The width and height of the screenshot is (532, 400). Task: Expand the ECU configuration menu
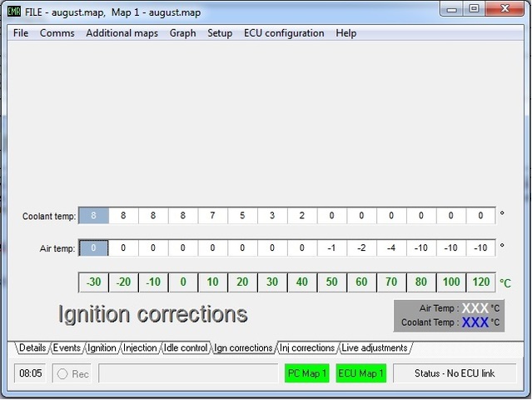[x=284, y=33]
